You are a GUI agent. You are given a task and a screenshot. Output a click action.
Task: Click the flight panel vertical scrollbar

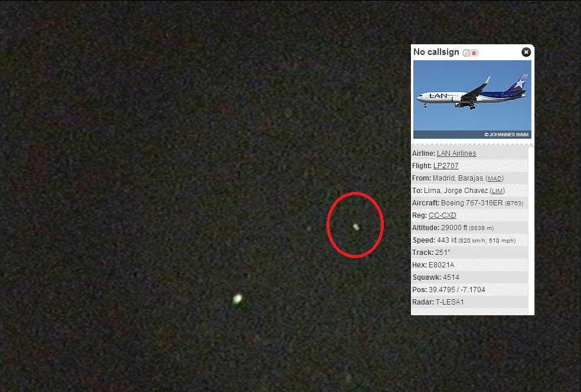pyautogui.click(x=531, y=230)
